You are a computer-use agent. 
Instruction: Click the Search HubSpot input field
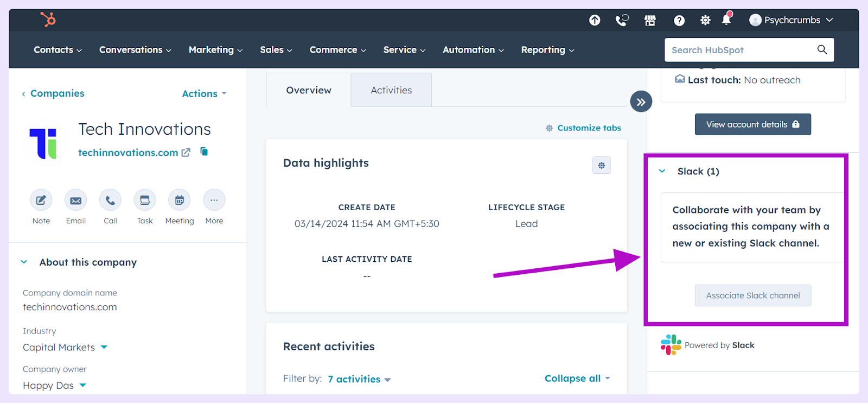(x=749, y=50)
